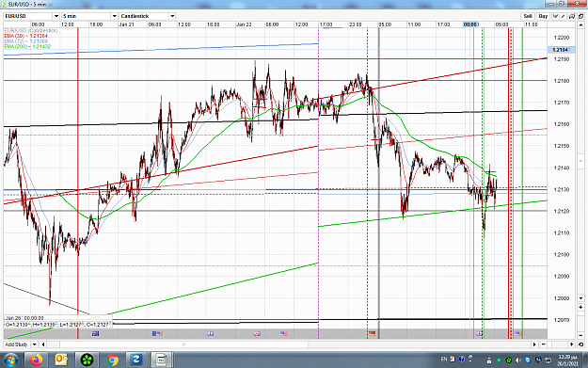Click the app logo in title bar

4,4
